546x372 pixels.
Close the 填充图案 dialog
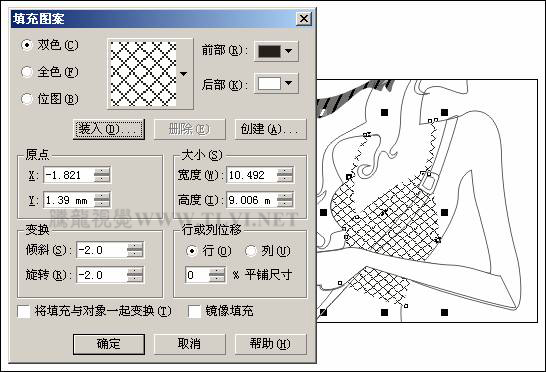(304, 18)
